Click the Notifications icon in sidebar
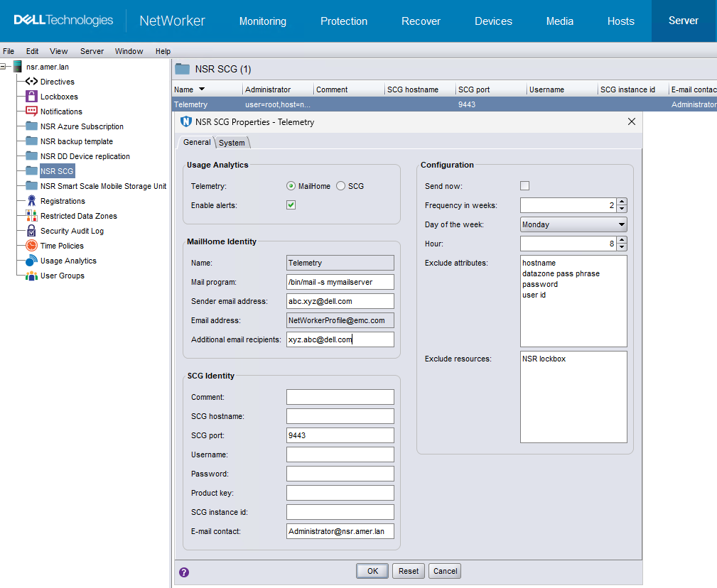Viewport: 717px width, 588px height. 31,111
